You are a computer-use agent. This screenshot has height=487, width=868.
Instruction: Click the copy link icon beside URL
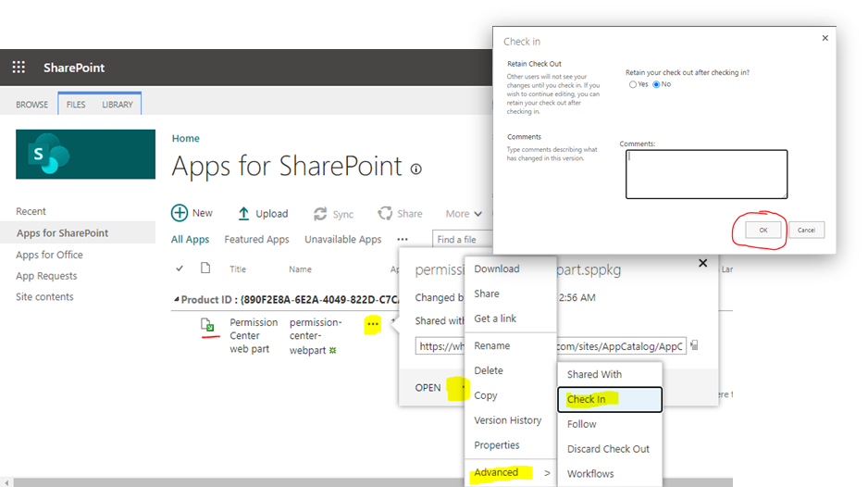pos(694,345)
